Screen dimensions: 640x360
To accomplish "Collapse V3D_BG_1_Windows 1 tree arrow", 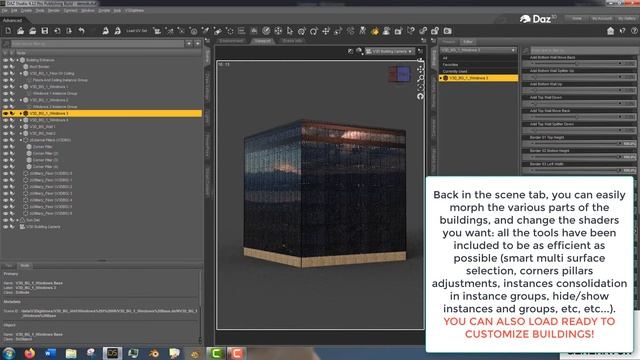I will [21, 87].
